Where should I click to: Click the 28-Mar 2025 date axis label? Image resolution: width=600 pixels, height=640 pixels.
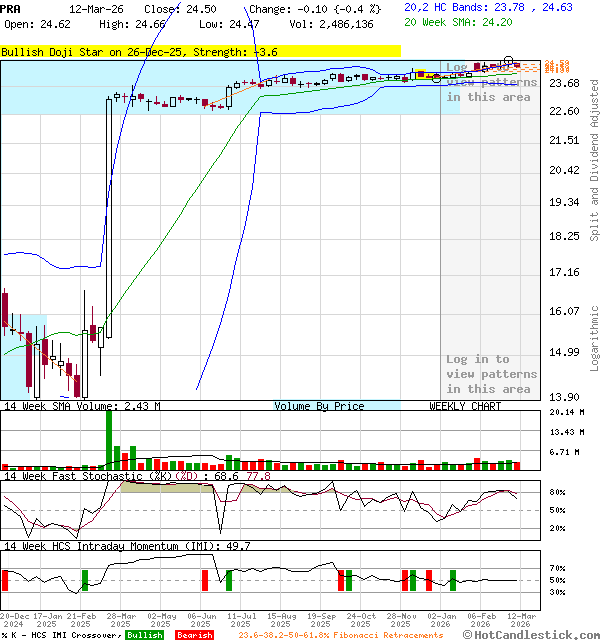tap(122, 621)
